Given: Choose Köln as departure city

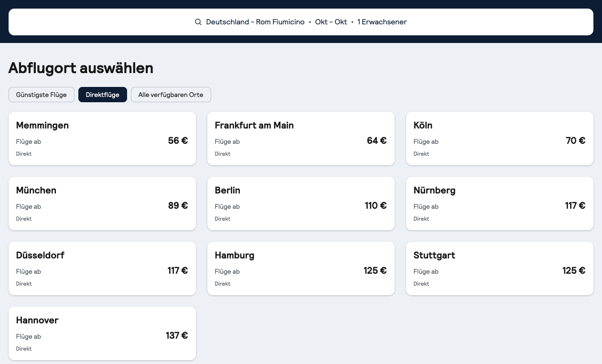Looking at the screenshot, I should pyautogui.click(x=500, y=139).
